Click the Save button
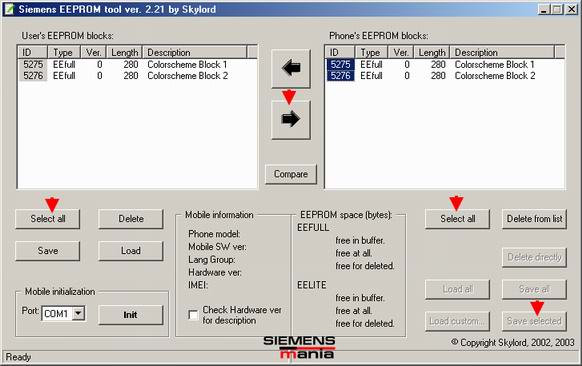 click(x=48, y=251)
